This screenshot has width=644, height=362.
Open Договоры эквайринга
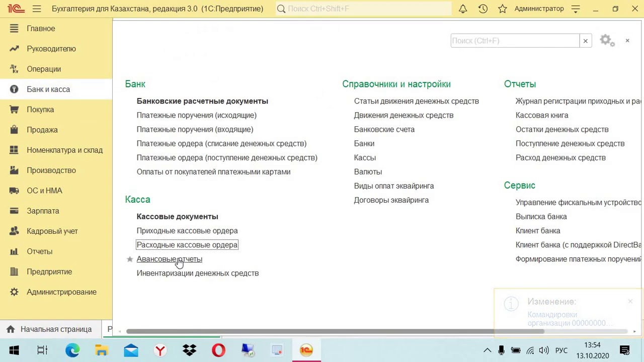pyautogui.click(x=391, y=200)
